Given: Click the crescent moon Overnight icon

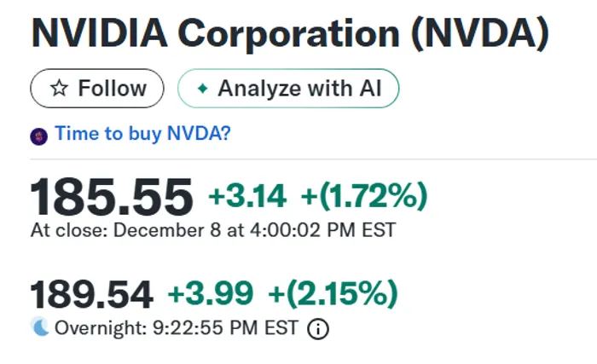Looking at the screenshot, I should pos(40,327).
